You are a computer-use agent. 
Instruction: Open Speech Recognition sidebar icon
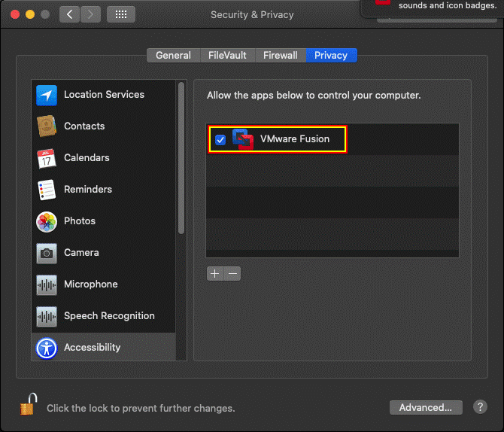(47, 316)
